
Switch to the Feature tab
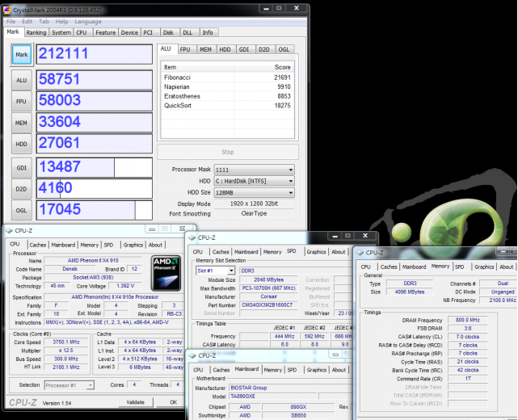(x=106, y=32)
